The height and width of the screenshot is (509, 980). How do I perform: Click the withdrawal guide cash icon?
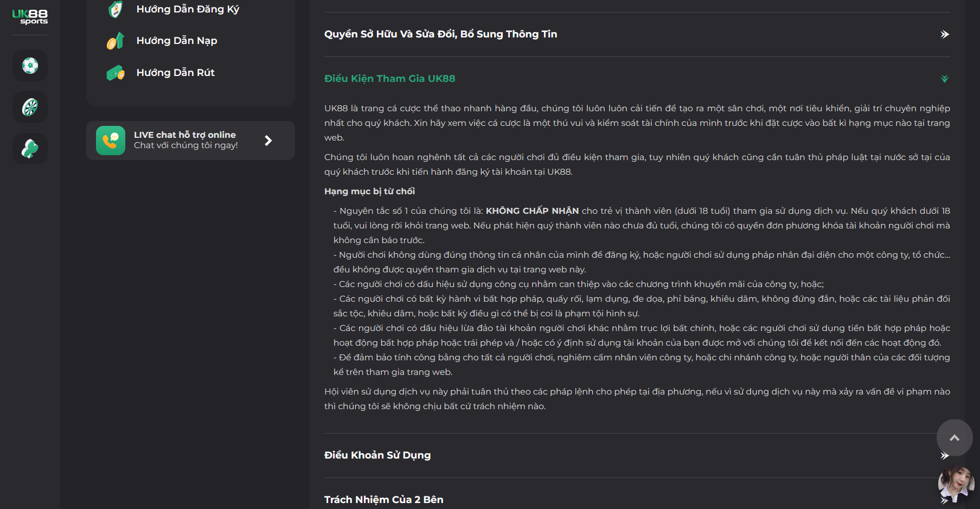tap(116, 73)
